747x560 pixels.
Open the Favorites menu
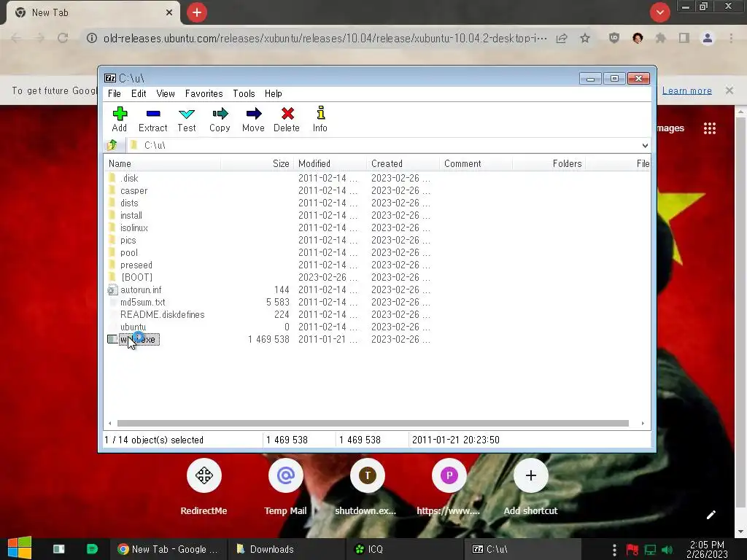(x=204, y=94)
